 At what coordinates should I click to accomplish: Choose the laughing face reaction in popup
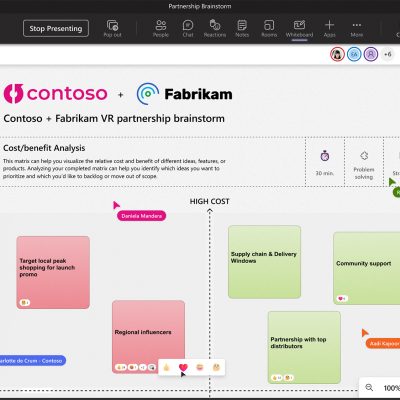pyautogui.click(x=200, y=367)
